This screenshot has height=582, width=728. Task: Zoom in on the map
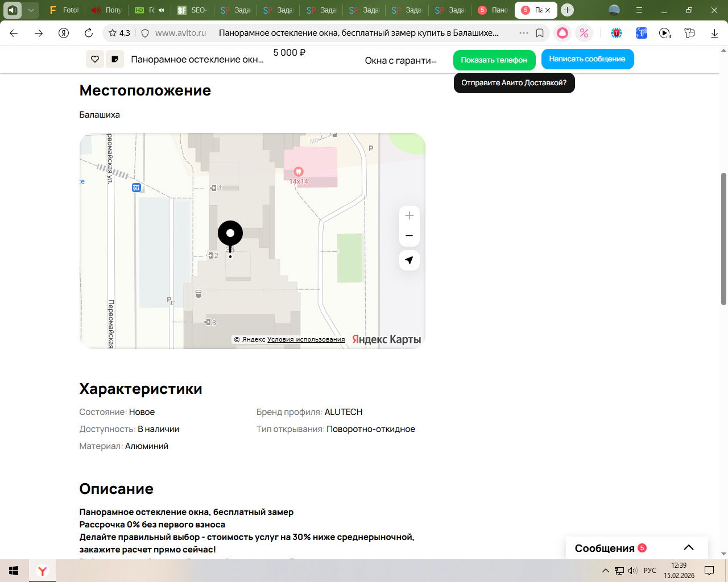[409, 215]
